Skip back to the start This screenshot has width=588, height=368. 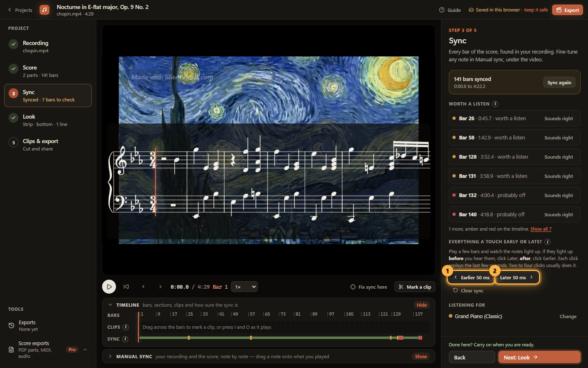coord(126,287)
